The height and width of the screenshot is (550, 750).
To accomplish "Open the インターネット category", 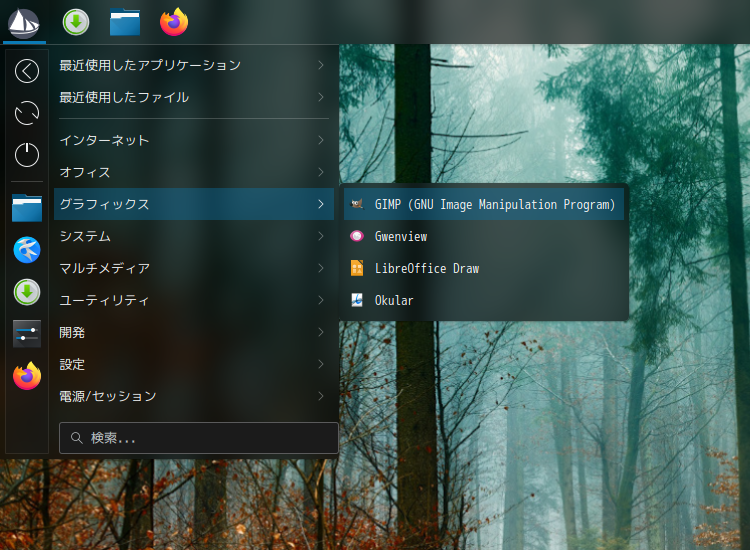I will (194, 140).
